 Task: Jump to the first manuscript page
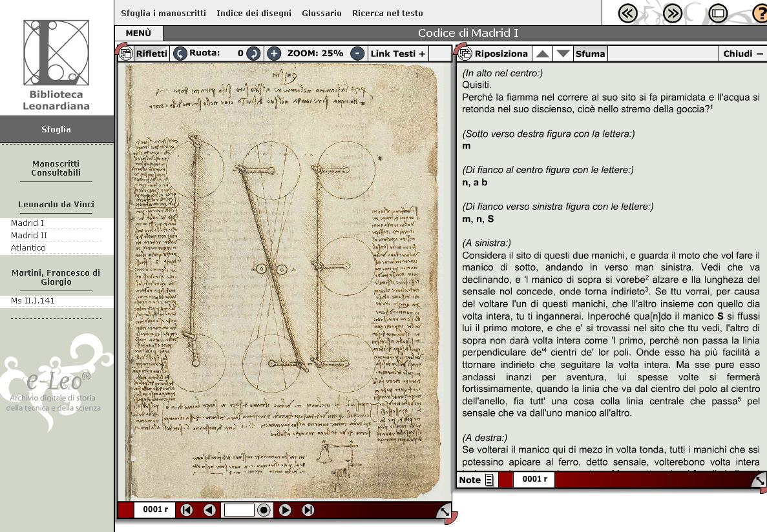186,510
